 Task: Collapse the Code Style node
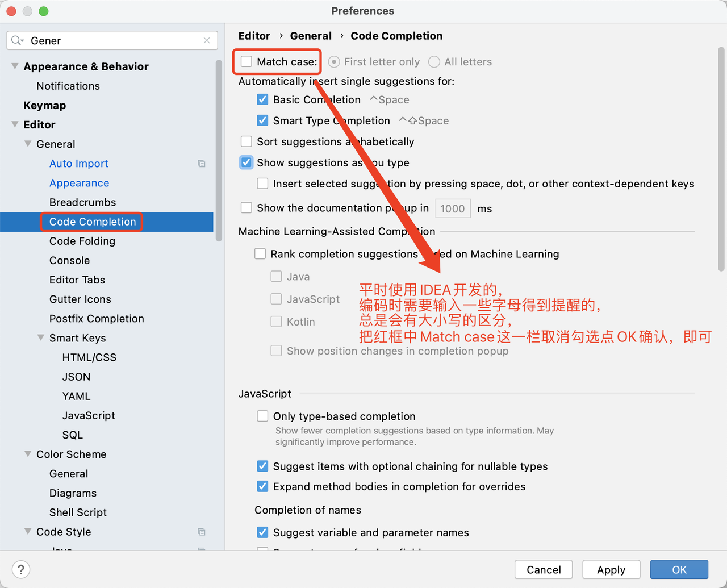tap(28, 531)
